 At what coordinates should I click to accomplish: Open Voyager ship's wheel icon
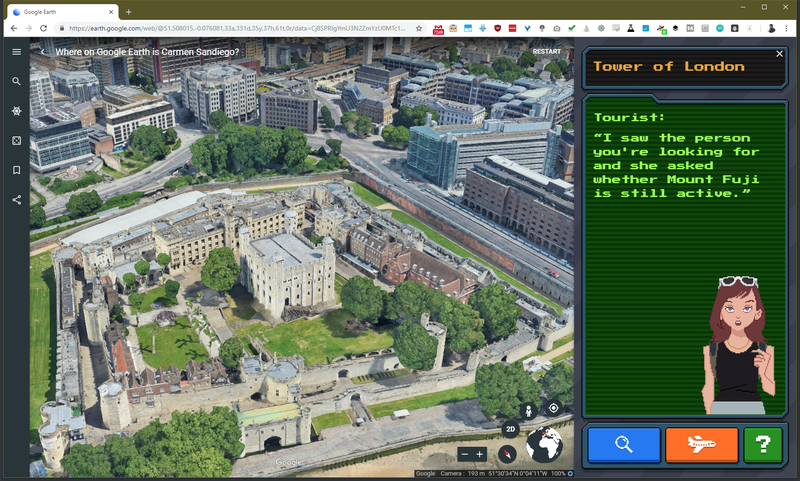coord(16,111)
